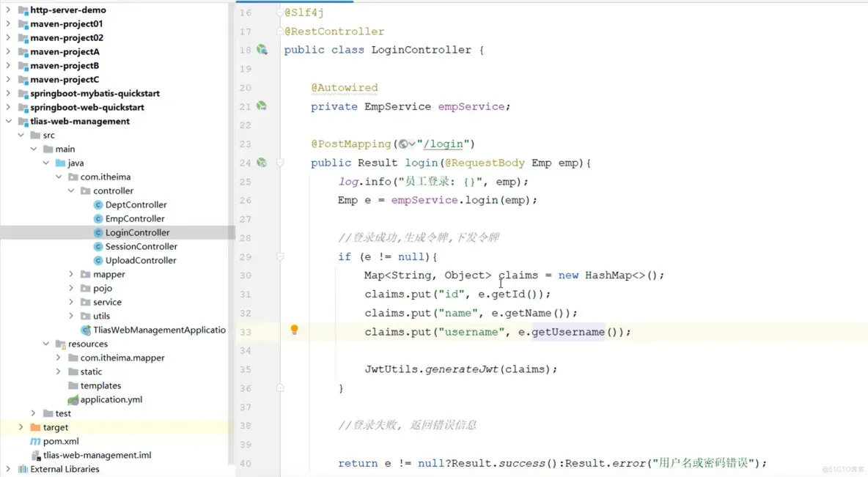Click the /login mapping URL link
Viewport: 868px width, 477px height.
tap(443, 144)
